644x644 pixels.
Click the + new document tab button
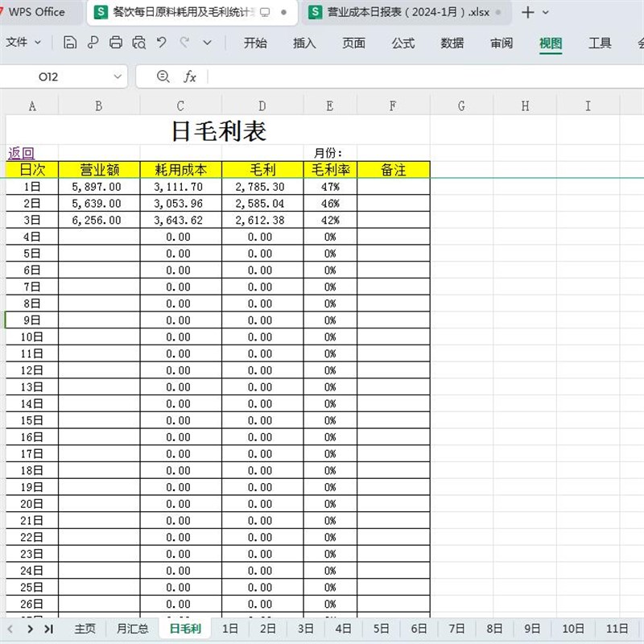click(x=527, y=12)
